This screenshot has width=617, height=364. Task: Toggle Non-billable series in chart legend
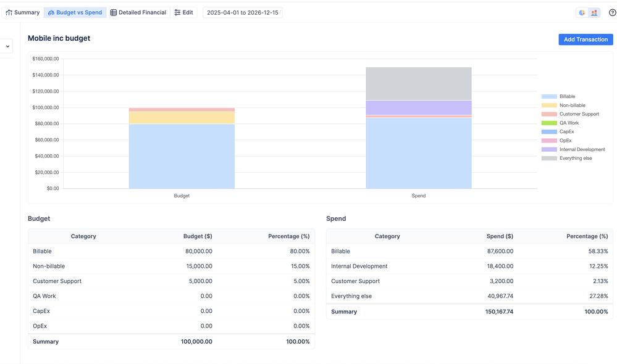tap(563, 105)
